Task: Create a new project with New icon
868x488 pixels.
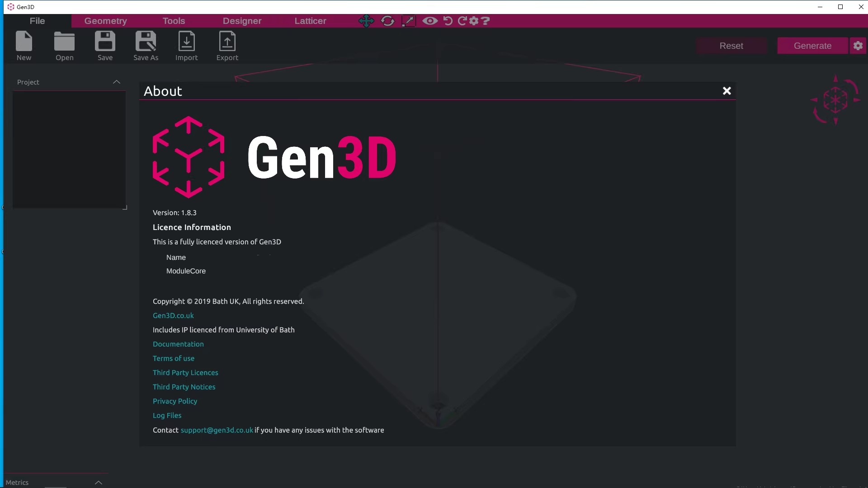Action: pyautogui.click(x=24, y=46)
